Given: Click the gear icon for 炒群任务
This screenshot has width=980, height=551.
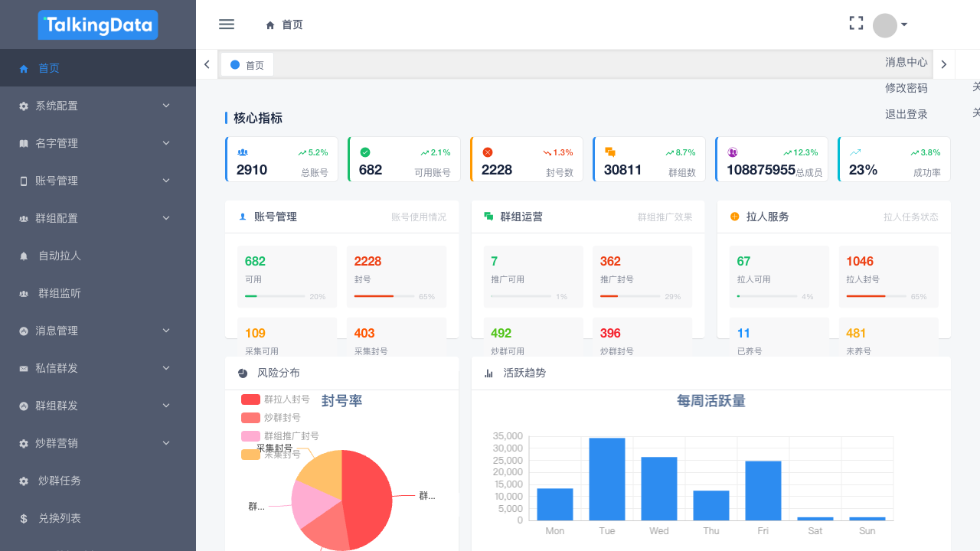Looking at the screenshot, I should tap(24, 481).
